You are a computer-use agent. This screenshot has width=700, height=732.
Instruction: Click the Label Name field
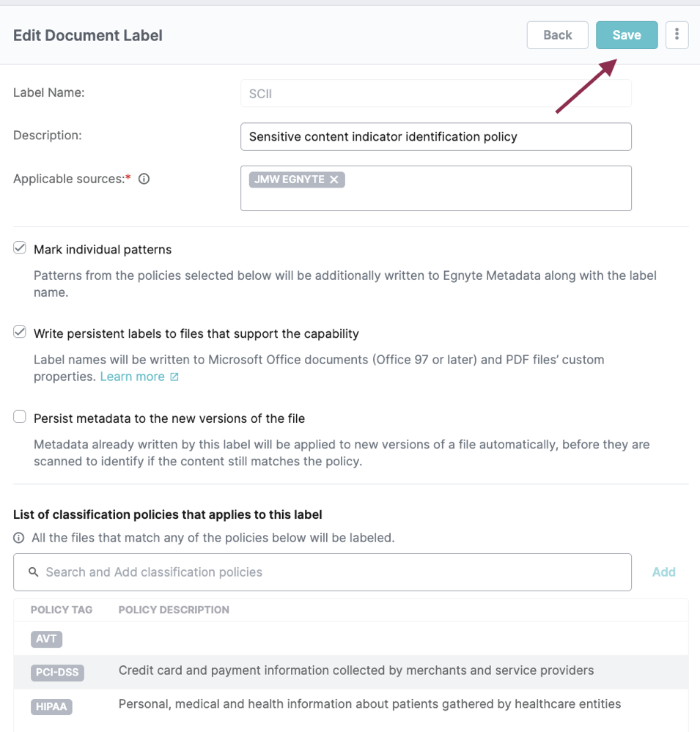point(435,94)
